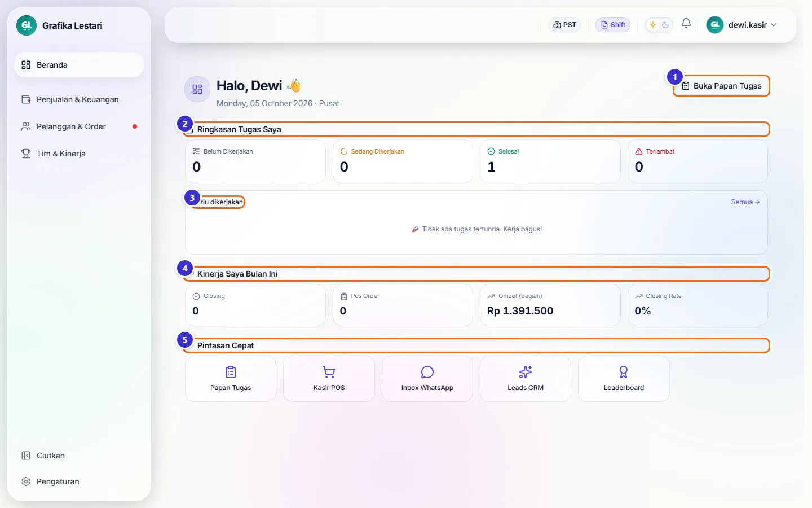Click the Grafika Lestari logo in sidebar
Image resolution: width=812 pixels, height=508 pixels.
(27, 25)
